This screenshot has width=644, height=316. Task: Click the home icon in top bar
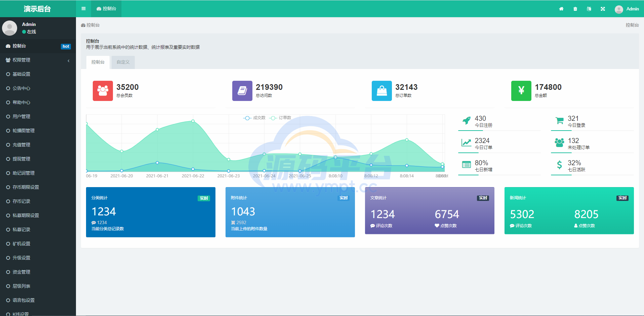561,9
